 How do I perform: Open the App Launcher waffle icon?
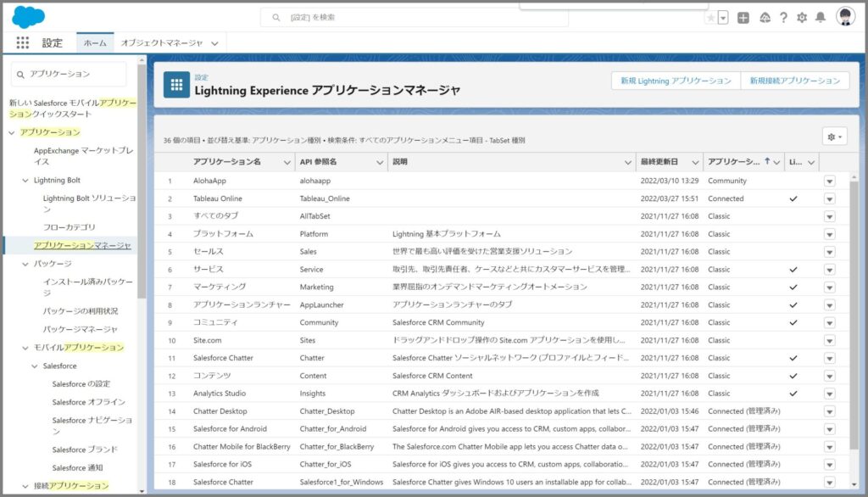click(23, 42)
